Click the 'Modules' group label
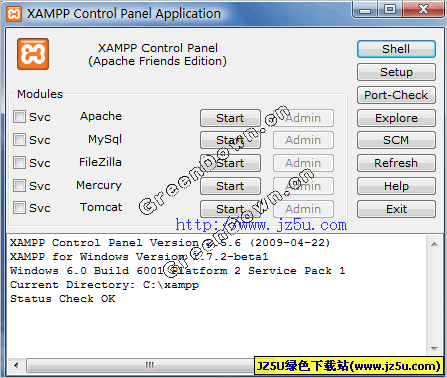447x378 pixels. coord(40,94)
